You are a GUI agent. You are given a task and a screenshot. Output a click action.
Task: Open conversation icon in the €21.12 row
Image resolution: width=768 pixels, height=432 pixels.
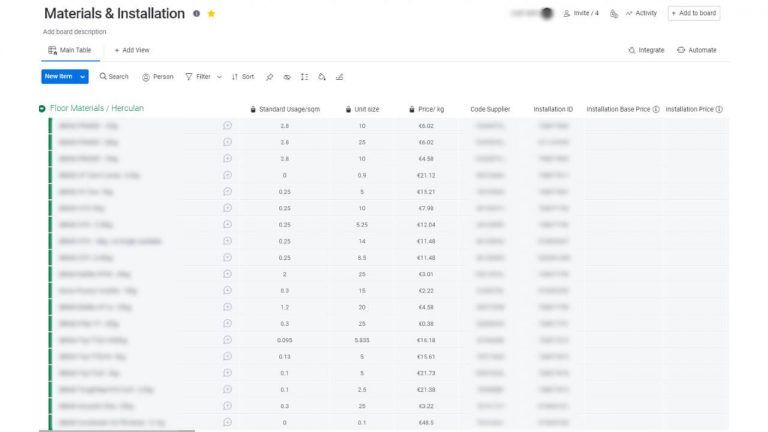coord(227,175)
